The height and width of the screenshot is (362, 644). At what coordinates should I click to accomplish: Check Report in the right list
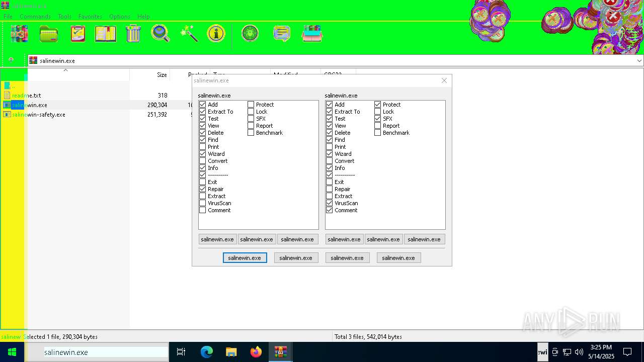coord(377,126)
